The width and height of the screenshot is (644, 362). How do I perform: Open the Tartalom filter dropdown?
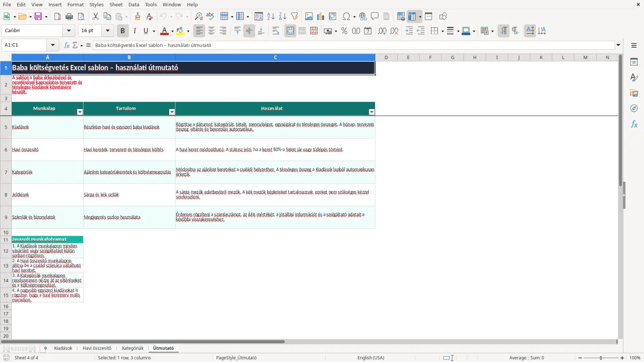click(x=172, y=112)
